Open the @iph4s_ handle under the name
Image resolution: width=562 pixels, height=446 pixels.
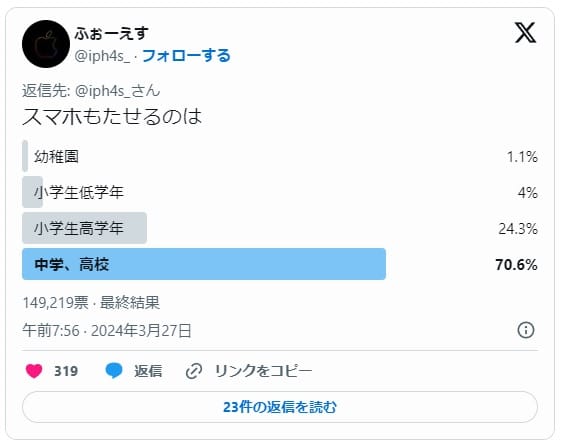tap(102, 56)
